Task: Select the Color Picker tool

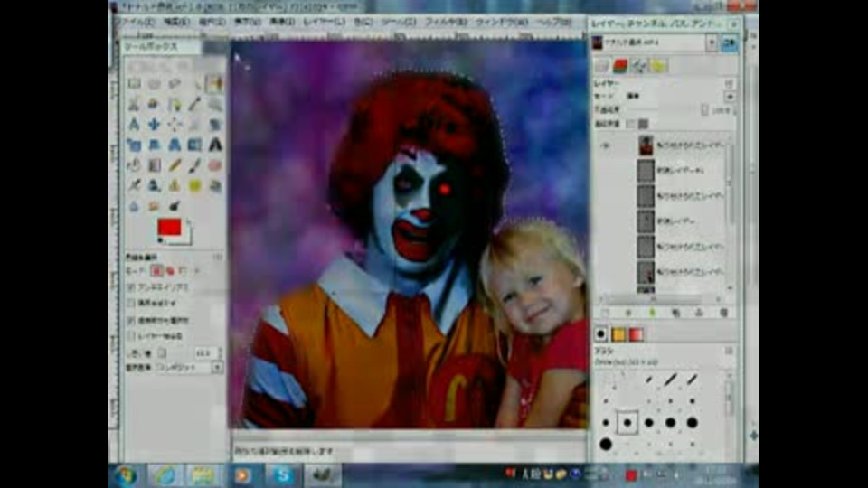Action: click(x=195, y=104)
